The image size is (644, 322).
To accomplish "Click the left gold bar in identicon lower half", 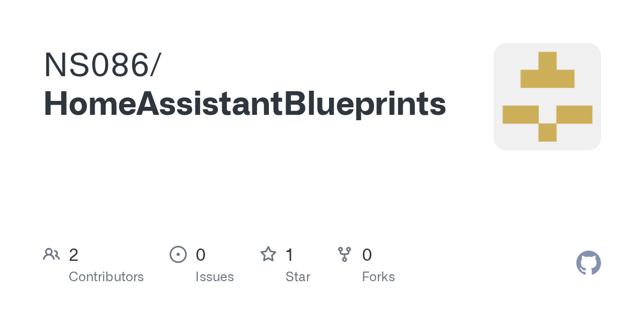I will (521, 114).
